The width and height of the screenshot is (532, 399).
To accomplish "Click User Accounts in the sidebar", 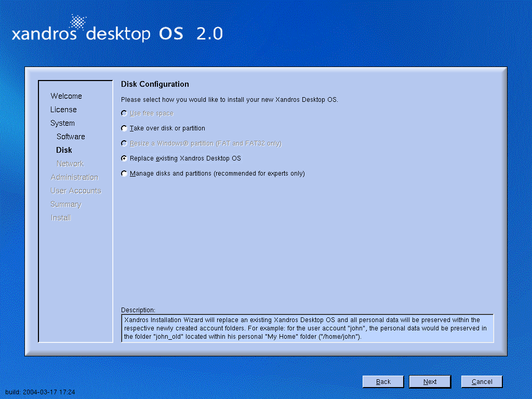I will [76, 191].
